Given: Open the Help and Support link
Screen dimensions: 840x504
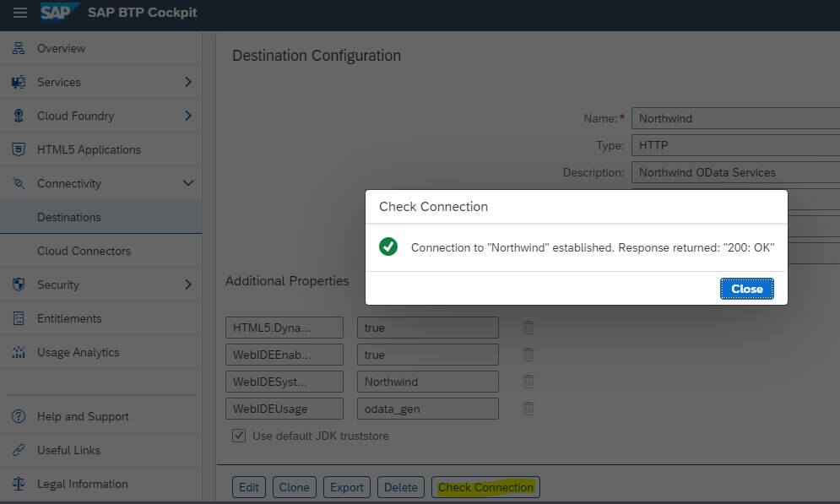Looking at the screenshot, I should (100, 416).
